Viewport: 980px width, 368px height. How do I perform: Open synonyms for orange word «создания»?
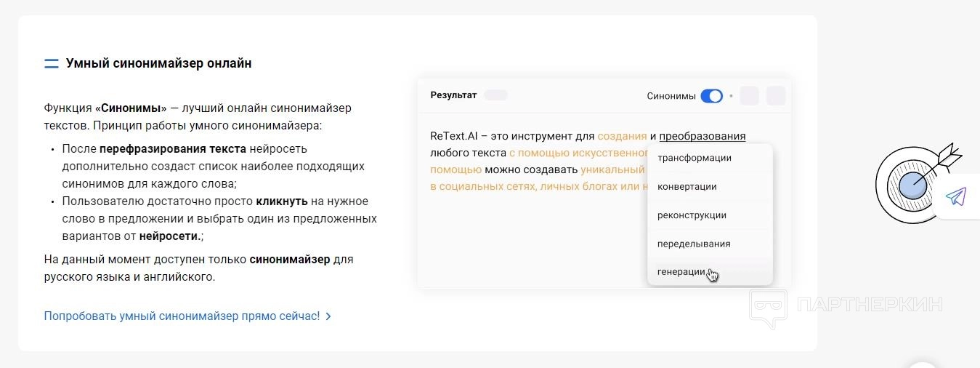tap(622, 136)
